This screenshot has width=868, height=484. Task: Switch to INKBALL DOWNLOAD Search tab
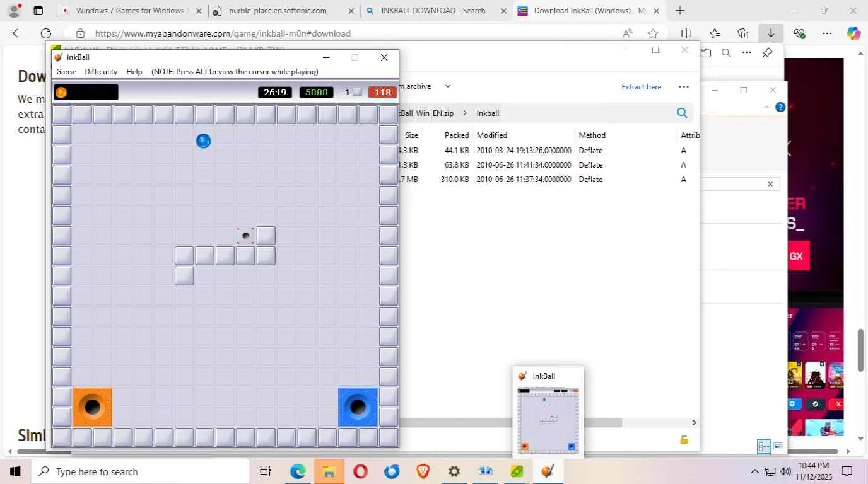(x=437, y=11)
